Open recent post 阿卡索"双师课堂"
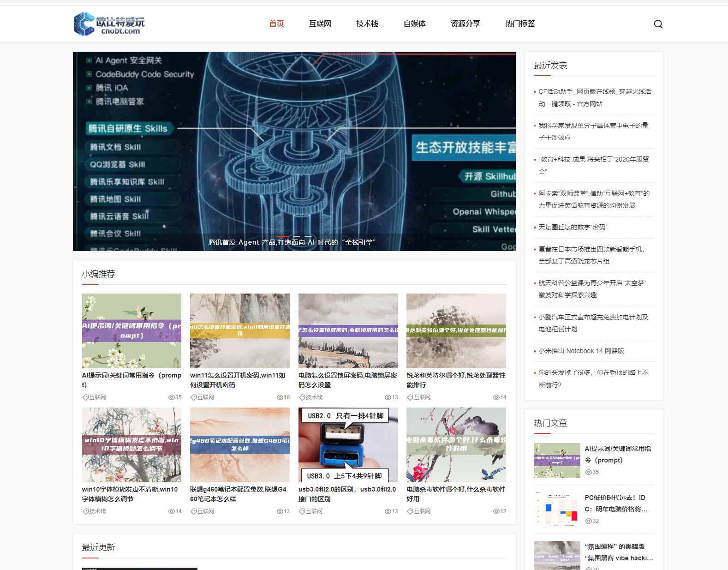Image resolution: width=728 pixels, height=570 pixels. click(594, 199)
